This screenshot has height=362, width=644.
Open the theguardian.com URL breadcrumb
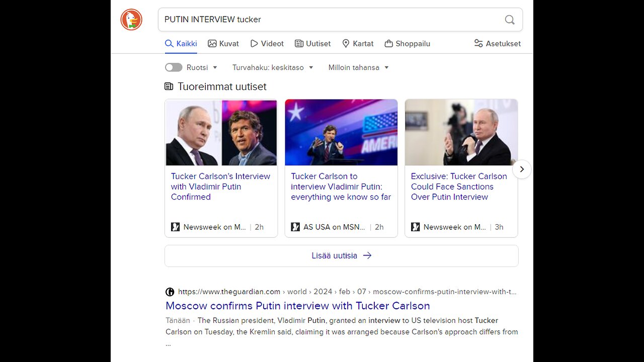[347, 292]
